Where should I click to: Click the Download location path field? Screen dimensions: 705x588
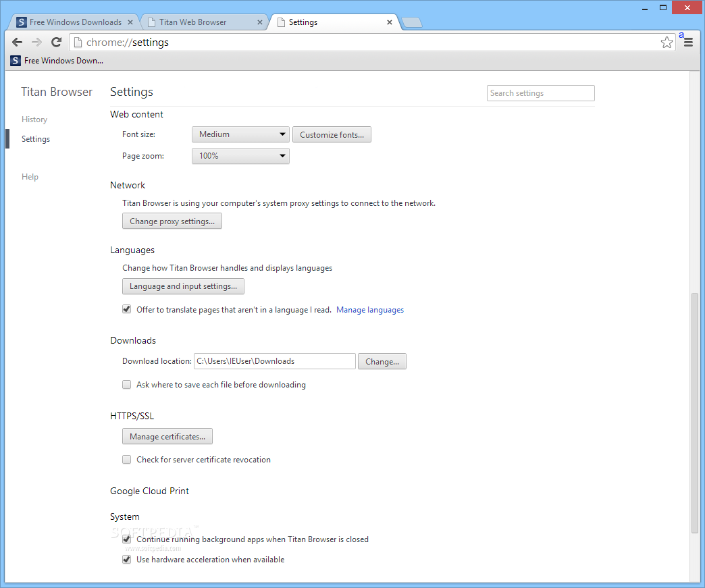pos(275,361)
